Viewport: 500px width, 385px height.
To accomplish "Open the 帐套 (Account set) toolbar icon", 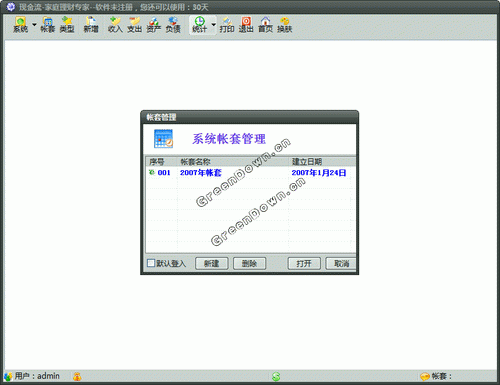I will click(x=47, y=25).
